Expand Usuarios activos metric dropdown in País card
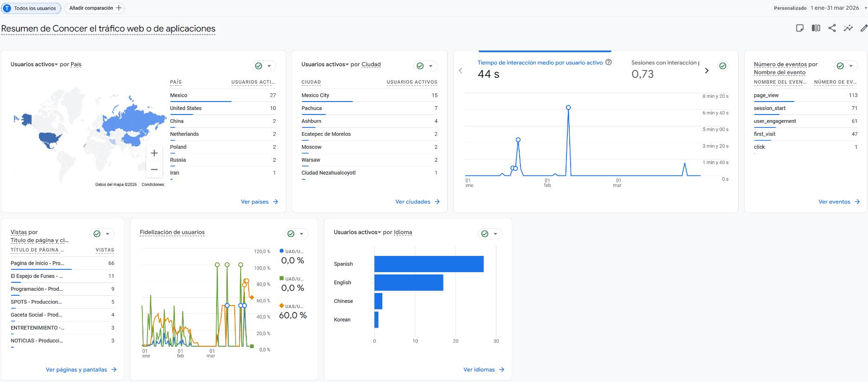The height and width of the screenshot is (382, 868). coord(56,64)
